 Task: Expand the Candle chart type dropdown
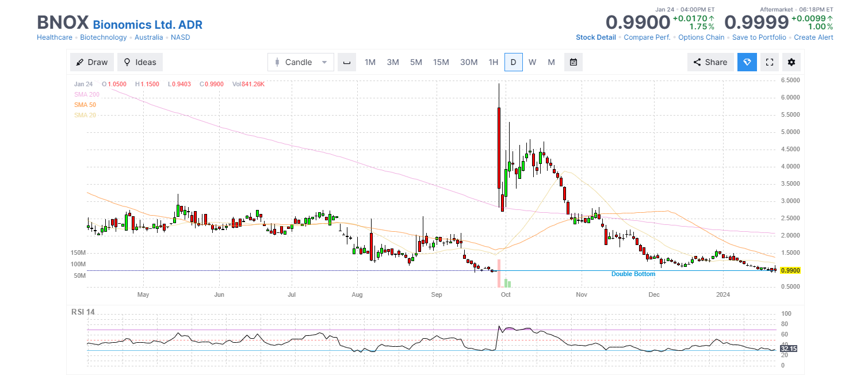(x=300, y=62)
